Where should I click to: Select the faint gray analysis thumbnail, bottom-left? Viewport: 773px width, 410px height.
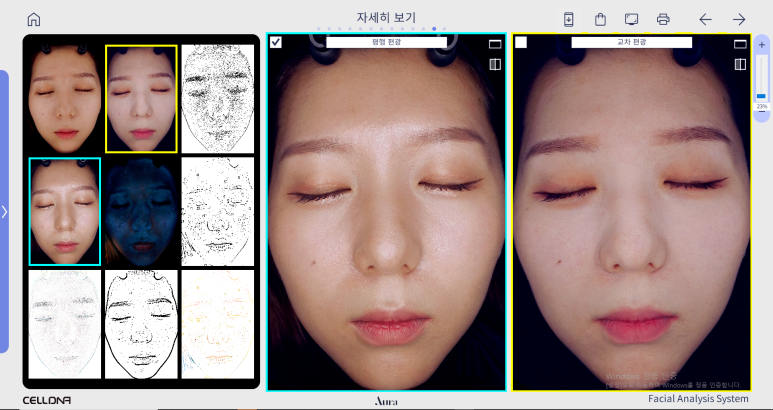[65, 324]
